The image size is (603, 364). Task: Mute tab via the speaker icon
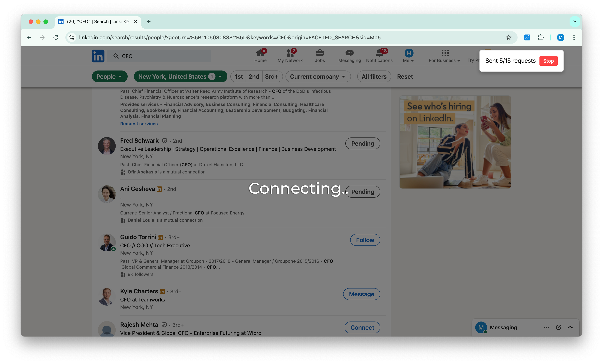click(x=126, y=22)
